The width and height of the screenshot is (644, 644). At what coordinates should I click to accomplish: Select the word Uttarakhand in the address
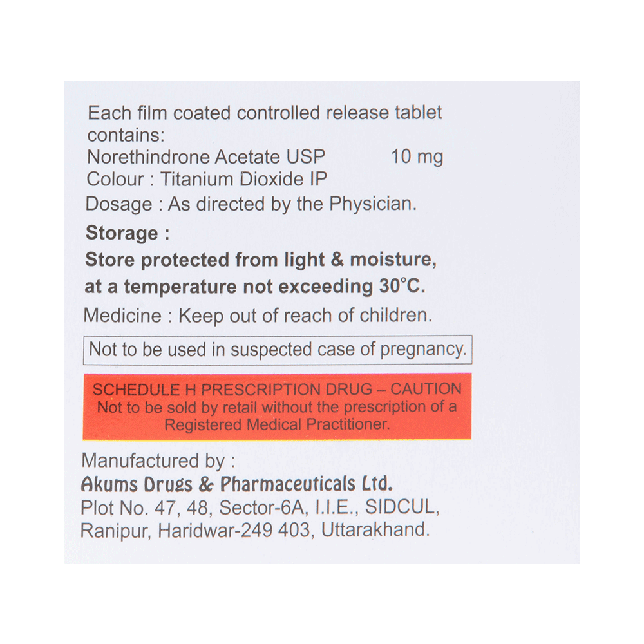(375, 530)
